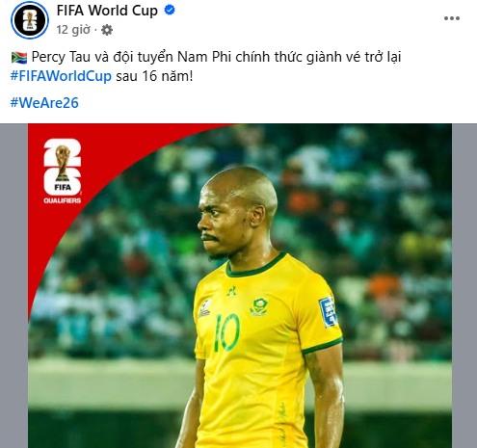Click the 12 giờ timestamp
Image resolution: width=477 pixels, height=448 pixels.
click(73, 30)
